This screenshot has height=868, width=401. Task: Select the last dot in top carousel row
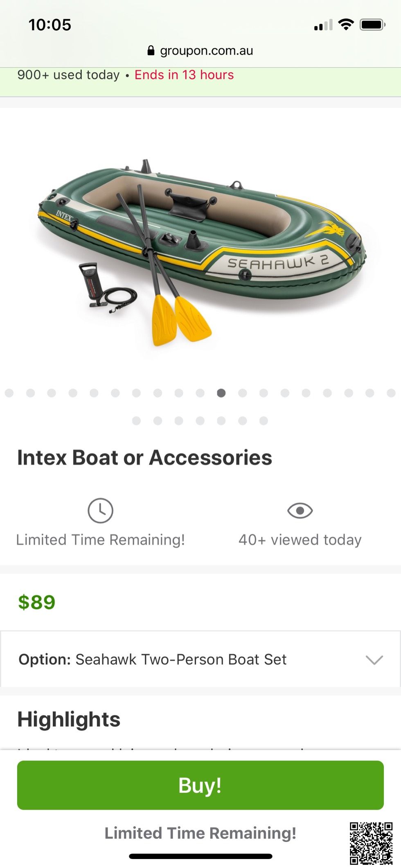[x=391, y=393]
